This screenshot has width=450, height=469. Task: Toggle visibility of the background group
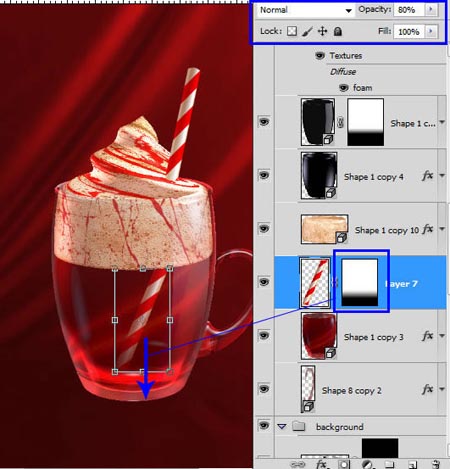[x=264, y=425]
